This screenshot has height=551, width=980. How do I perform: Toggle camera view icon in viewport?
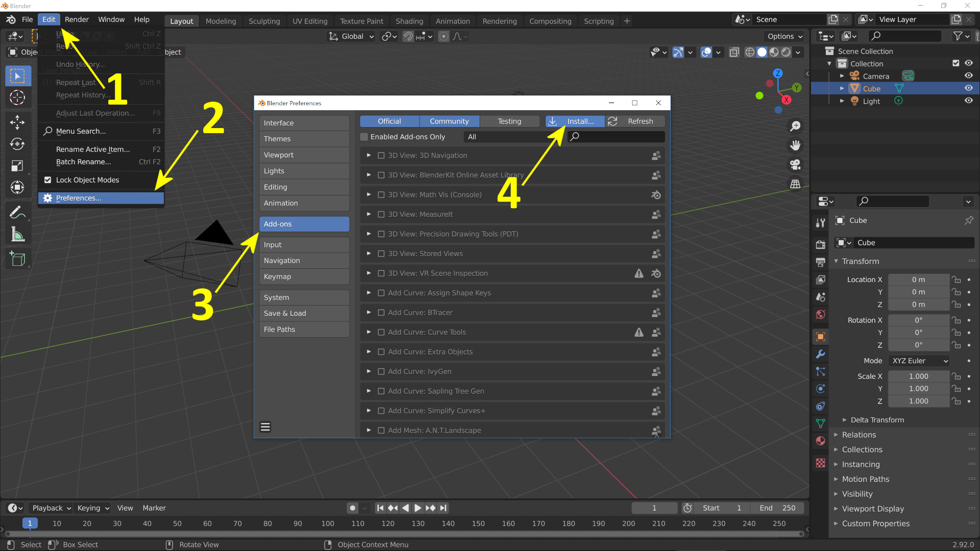click(795, 165)
